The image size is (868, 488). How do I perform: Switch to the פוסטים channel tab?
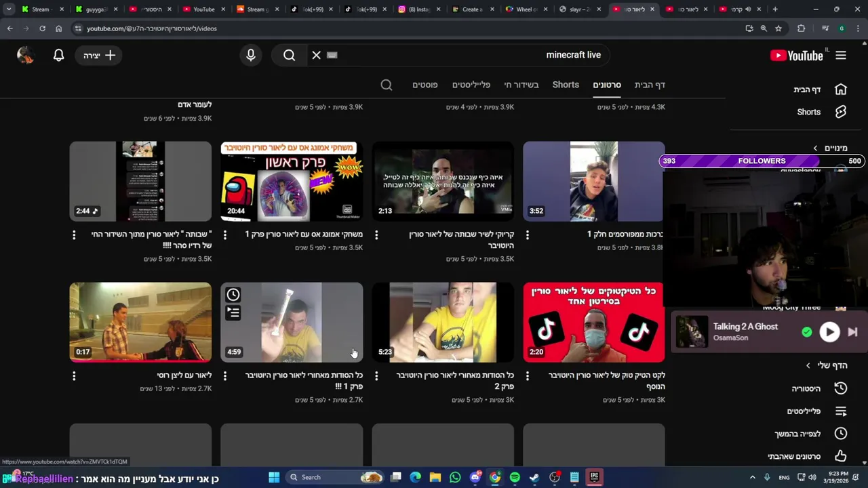[x=425, y=85]
